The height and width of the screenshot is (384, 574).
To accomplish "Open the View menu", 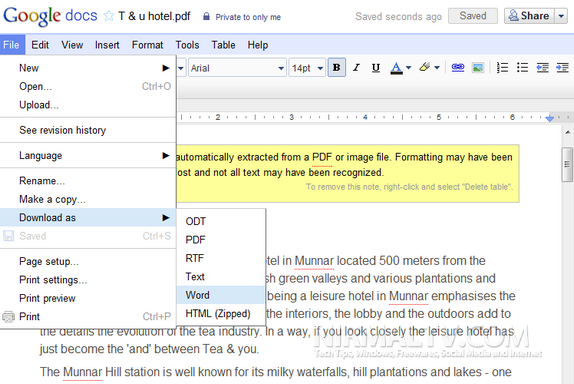I will (72, 45).
